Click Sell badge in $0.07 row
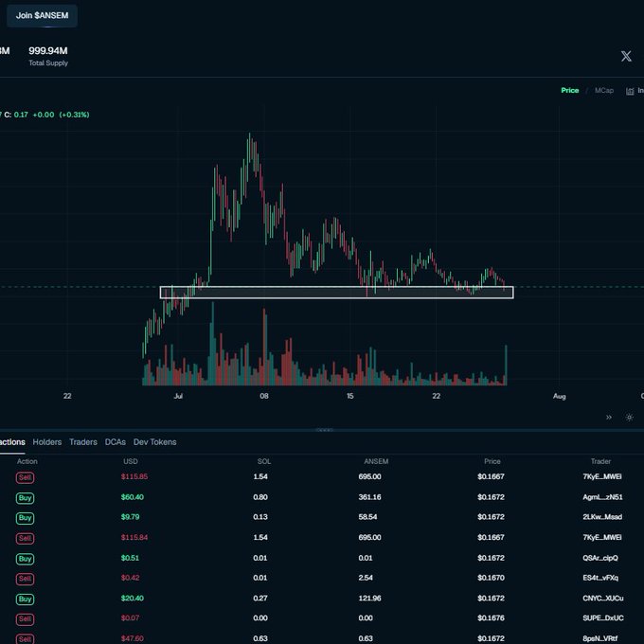This screenshot has width=644, height=644. click(x=25, y=618)
